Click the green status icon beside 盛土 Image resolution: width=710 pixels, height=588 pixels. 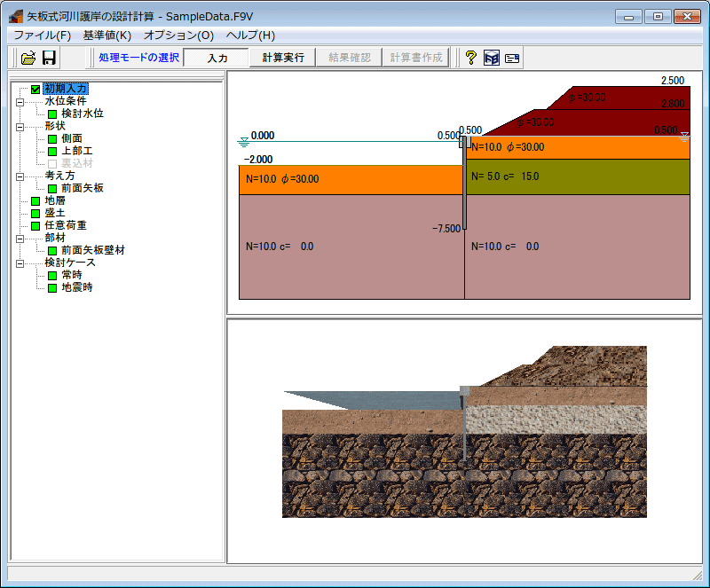point(35,214)
